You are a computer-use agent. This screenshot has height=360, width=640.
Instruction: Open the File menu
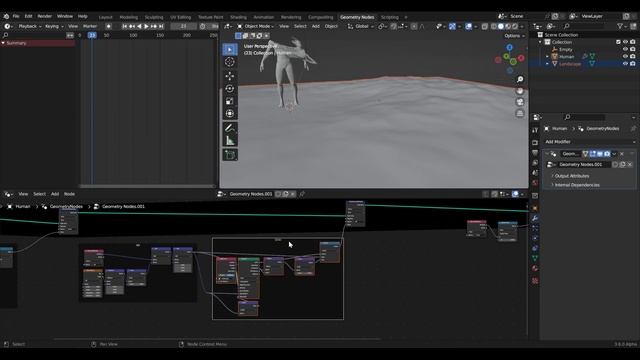click(16, 16)
